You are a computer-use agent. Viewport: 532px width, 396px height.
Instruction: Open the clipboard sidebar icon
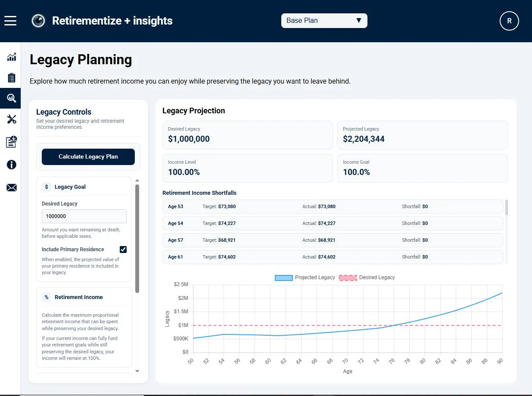12,78
